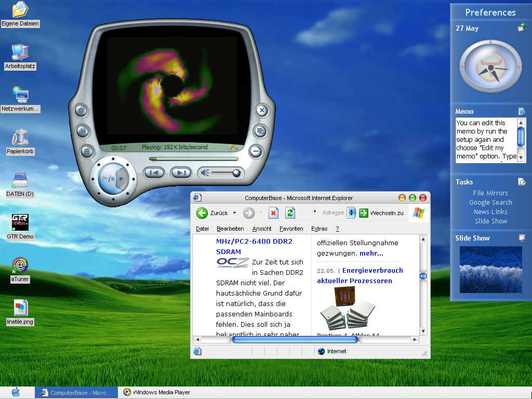The image size is (532, 399).
Task: Click the OCZ logo image
Action: (232, 262)
